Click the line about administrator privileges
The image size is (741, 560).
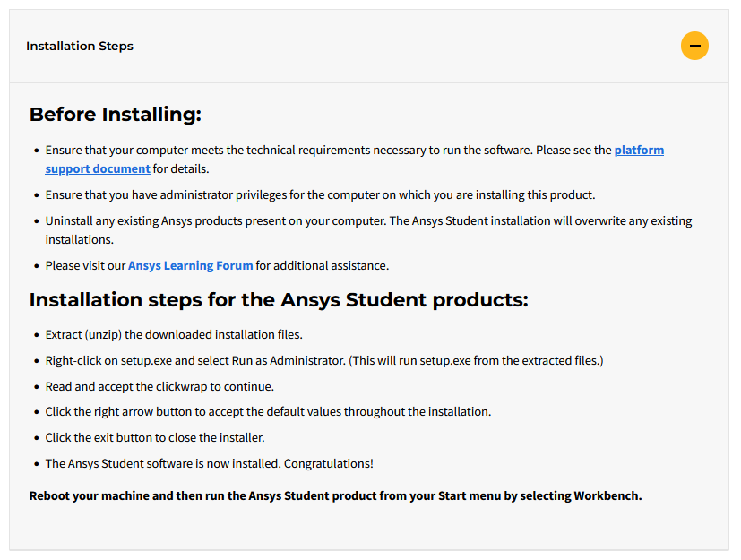click(x=320, y=194)
